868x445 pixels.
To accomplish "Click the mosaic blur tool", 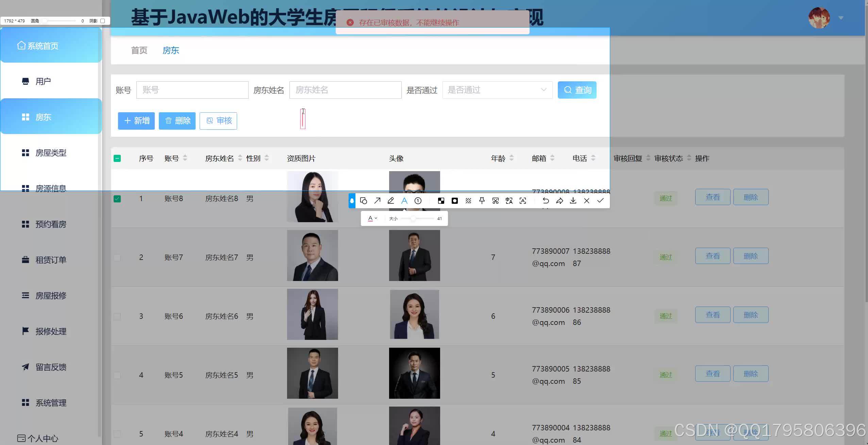I will coord(441,201).
